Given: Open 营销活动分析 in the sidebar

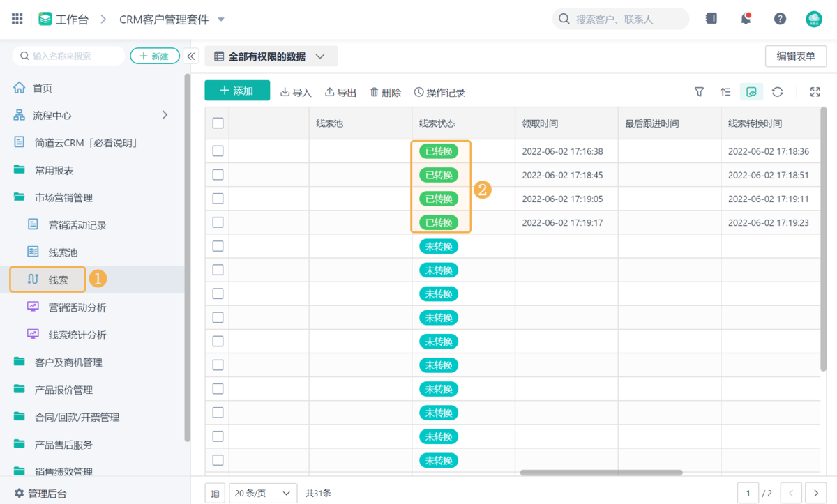Looking at the screenshot, I should pyautogui.click(x=77, y=307).
